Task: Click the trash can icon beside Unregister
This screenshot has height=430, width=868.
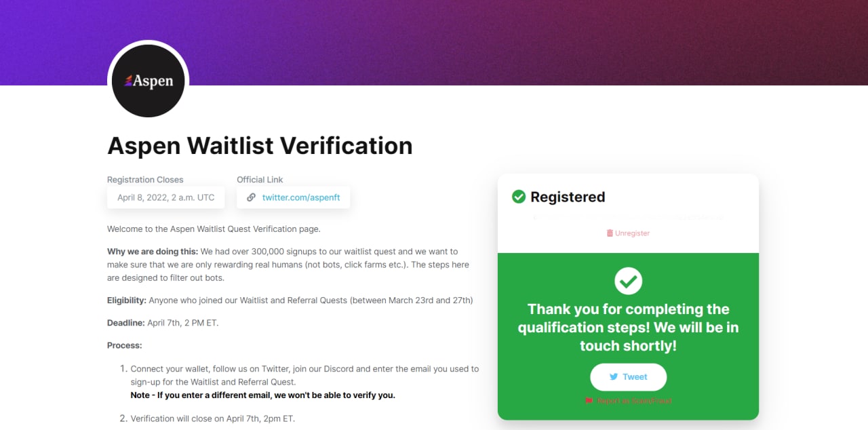Action: (610, 233)
